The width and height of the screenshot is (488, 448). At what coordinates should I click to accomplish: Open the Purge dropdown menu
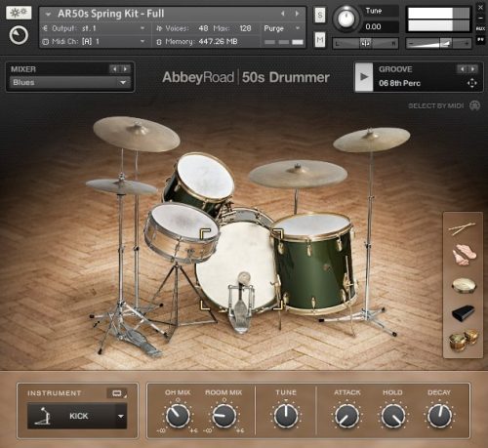tap(298, 28)
